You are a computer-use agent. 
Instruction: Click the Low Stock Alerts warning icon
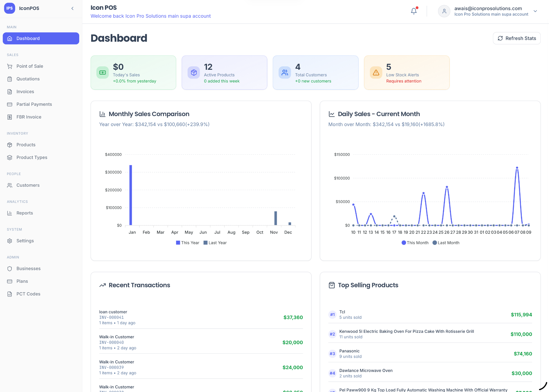(376, 73)
